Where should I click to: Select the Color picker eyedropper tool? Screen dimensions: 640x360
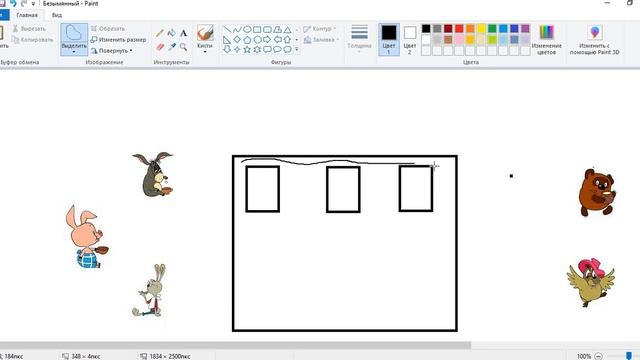[x=171, y=47]
